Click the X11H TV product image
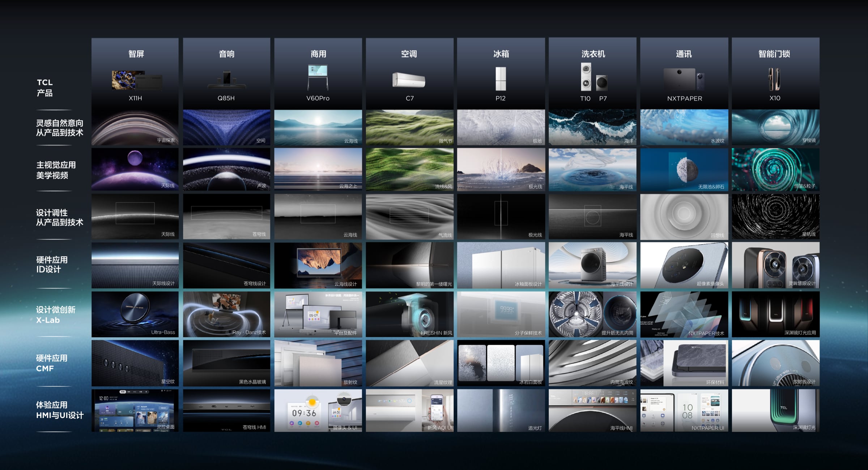The height and width of the screenshot is (470, 868). (136, 80)
